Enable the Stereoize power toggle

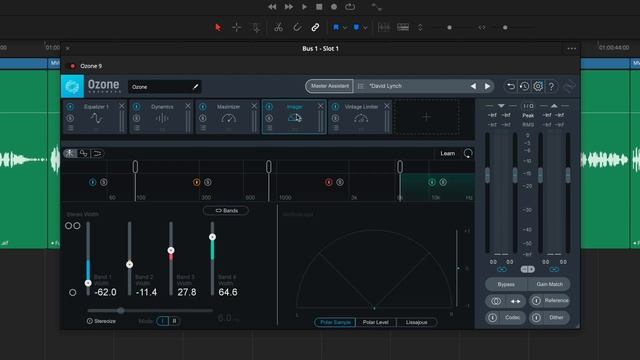(x=89, y=321)
